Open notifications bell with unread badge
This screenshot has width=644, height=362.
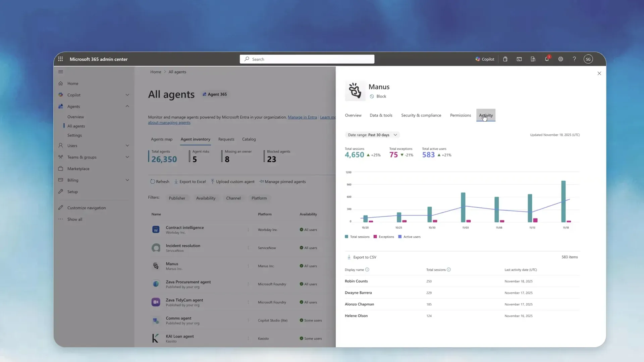coord(546,59)
